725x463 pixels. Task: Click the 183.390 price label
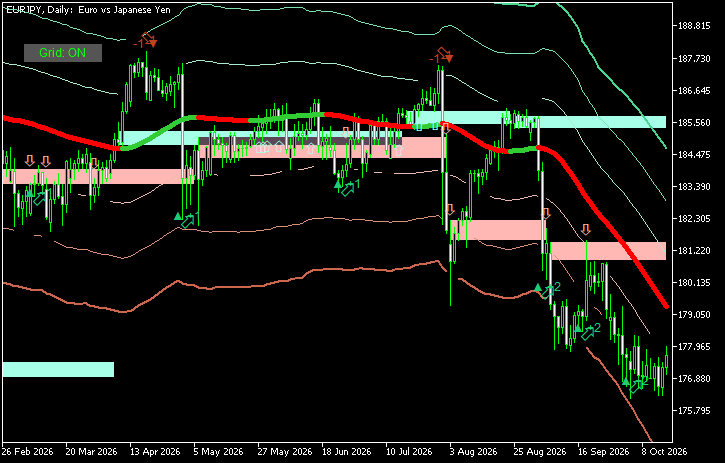(x=694, y=186)
